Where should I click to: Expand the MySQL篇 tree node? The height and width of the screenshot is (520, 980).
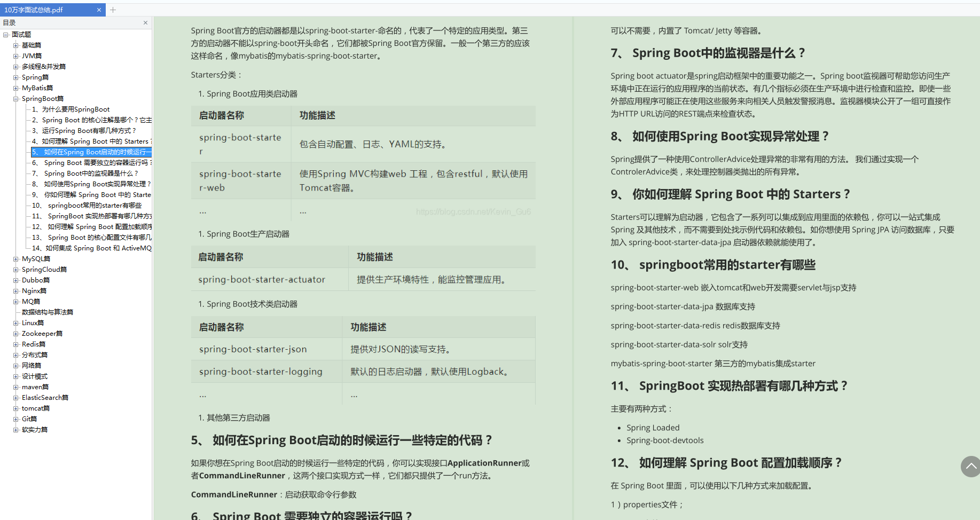click(15, 259)
